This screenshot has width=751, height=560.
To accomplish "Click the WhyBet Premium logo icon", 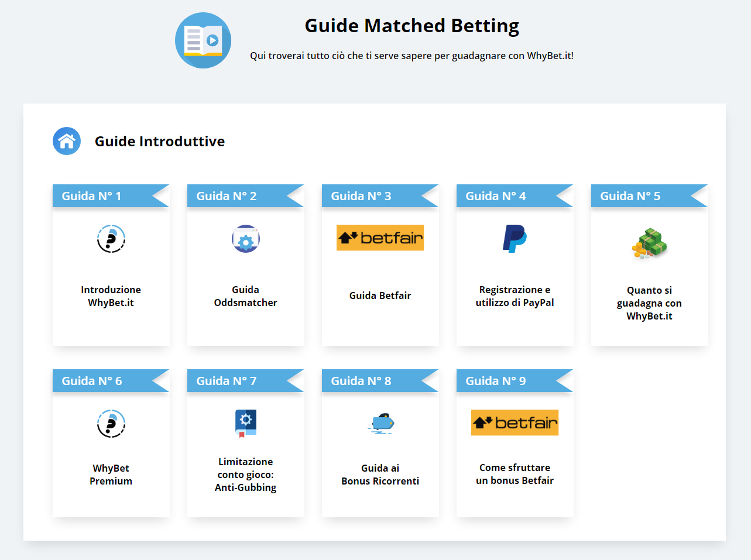I will point(111,424).
